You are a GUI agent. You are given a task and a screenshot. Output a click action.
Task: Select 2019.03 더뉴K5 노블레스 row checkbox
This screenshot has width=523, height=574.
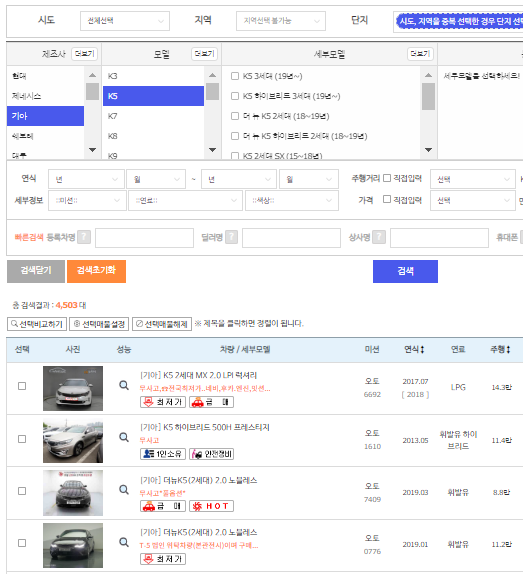tap(22, 491)
